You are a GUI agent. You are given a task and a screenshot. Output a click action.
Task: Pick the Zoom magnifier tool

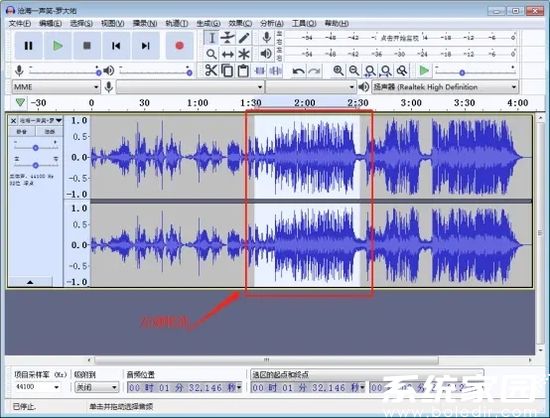[211, 54]
